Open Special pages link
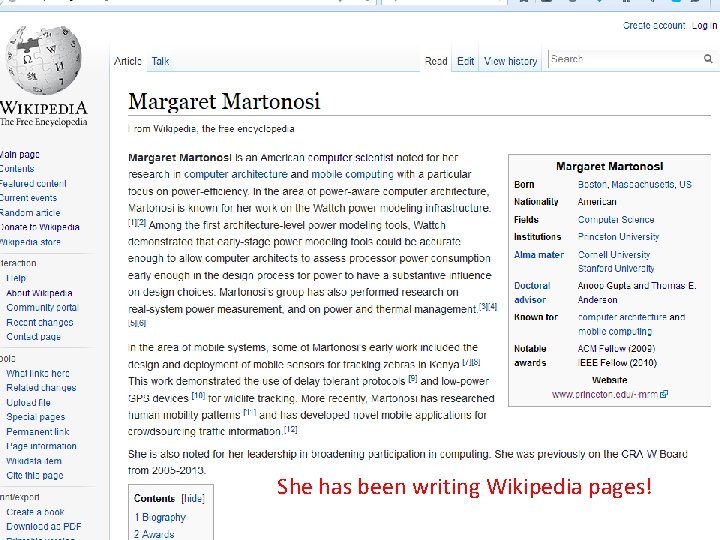This screenshot has height=540, width=720. click(x=35, y=417)
